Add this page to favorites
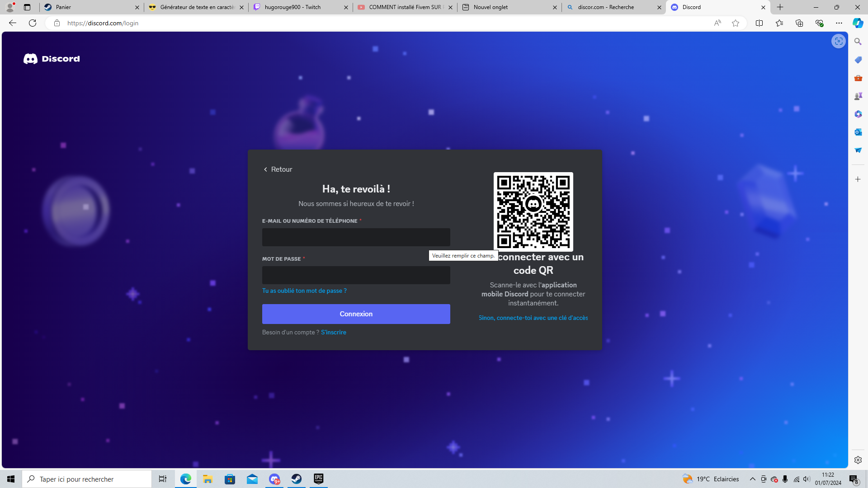 click(736, 23)
